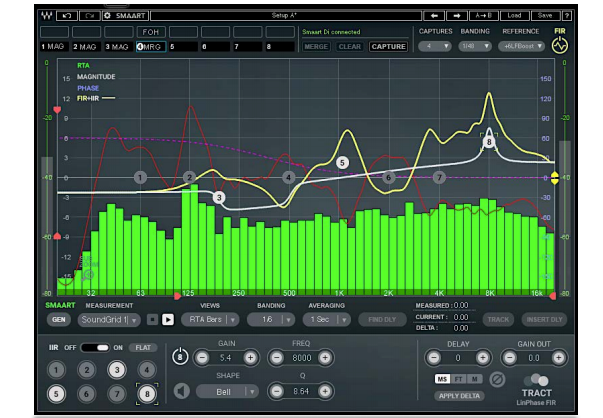The width and height of the screenshot is (603, 418).
Task: Click the Save preset button
Action: pyautogui.click(x=545, y=15)
